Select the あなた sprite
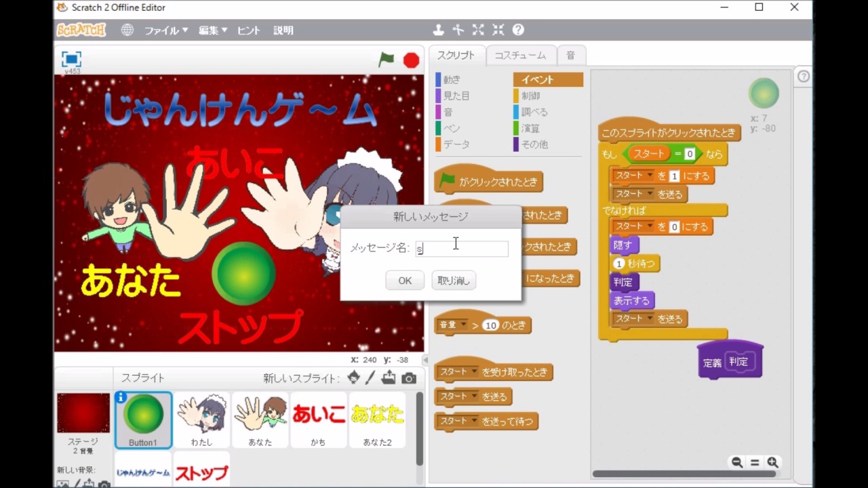 [260, 420]
